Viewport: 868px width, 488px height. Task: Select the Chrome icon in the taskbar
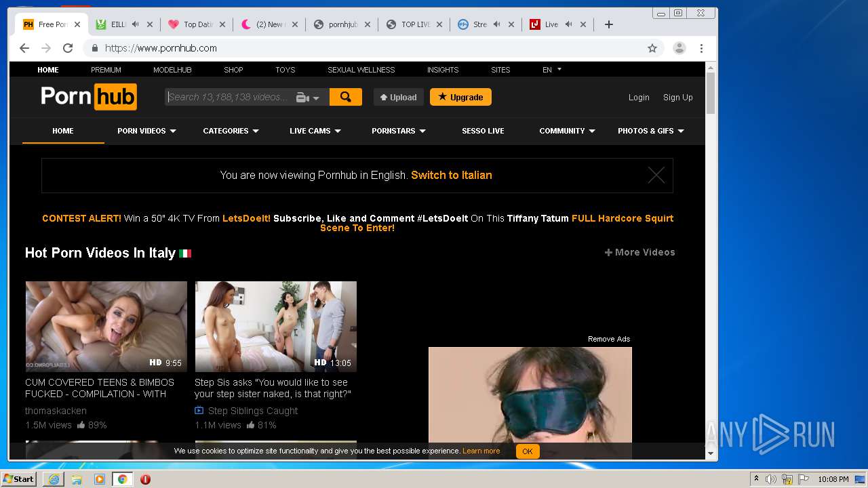tap(122, 479)
